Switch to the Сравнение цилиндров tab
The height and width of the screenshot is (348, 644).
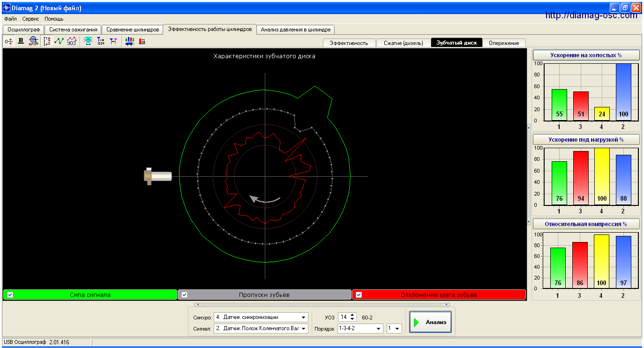click(133, 30)
